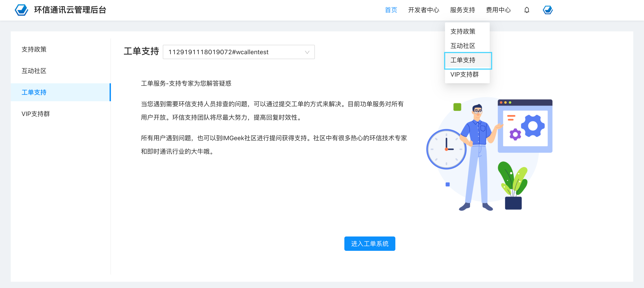Open the 开发者中心 menu
644x288 pixels.
(x=424, y=10)
